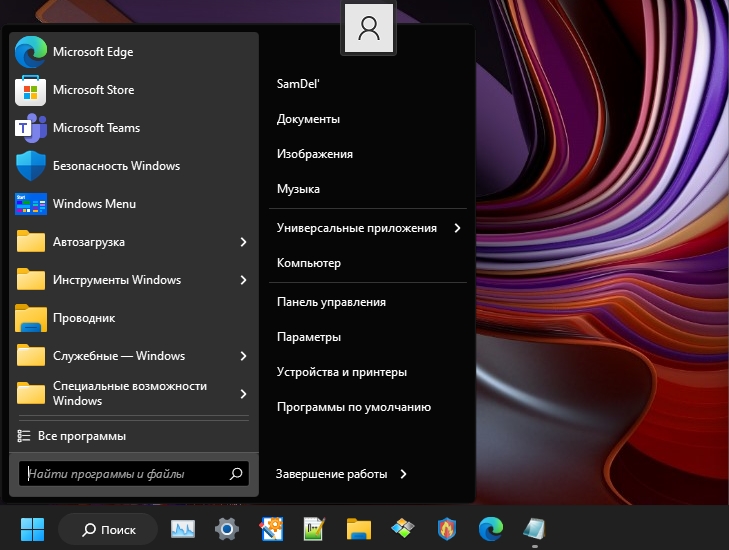Image resolution: width=729 pixels, height=550 pixels.
Task: Click the Найти программы и файлы search field
Action: [x=125, y=474]
